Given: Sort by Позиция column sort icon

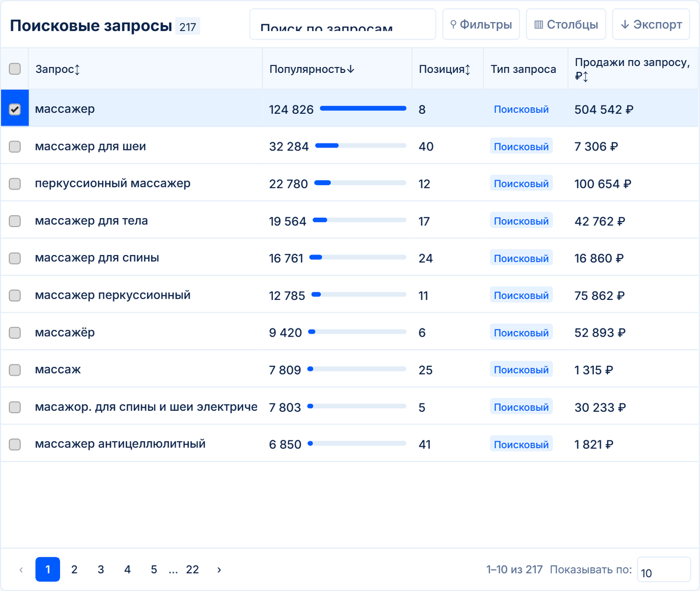Looking at the screenshot, I should tap(467, 69).
